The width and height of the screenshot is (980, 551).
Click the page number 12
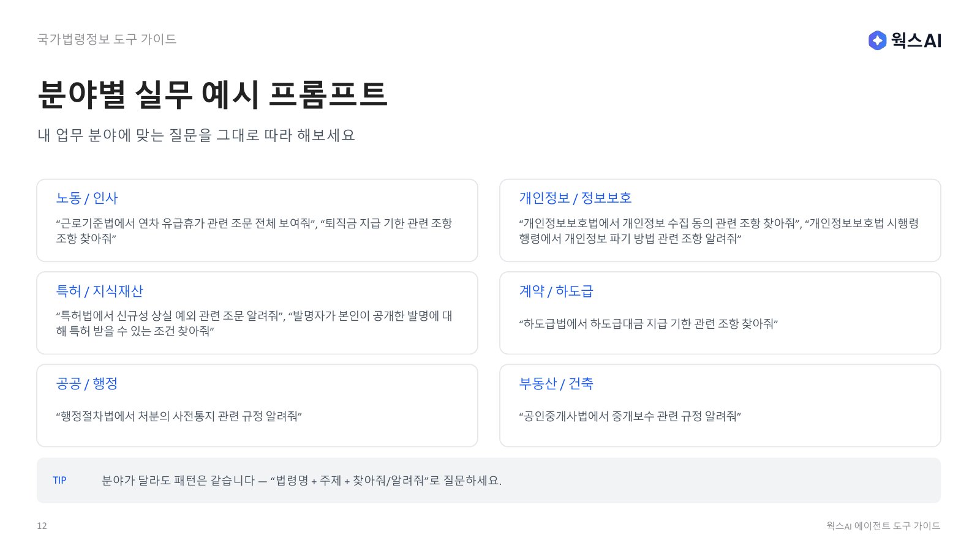pyautogui.click(x=42, y=526)
